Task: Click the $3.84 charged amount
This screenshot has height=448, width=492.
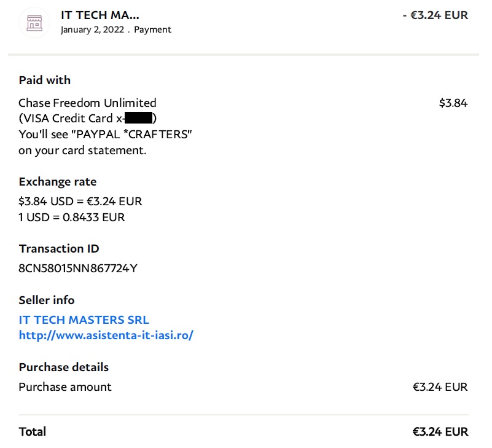Action: (x=453, y=103)
